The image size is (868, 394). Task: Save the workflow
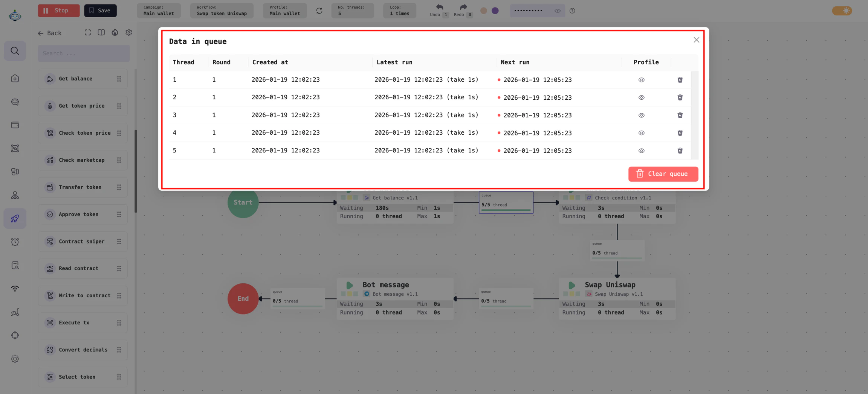100,11
